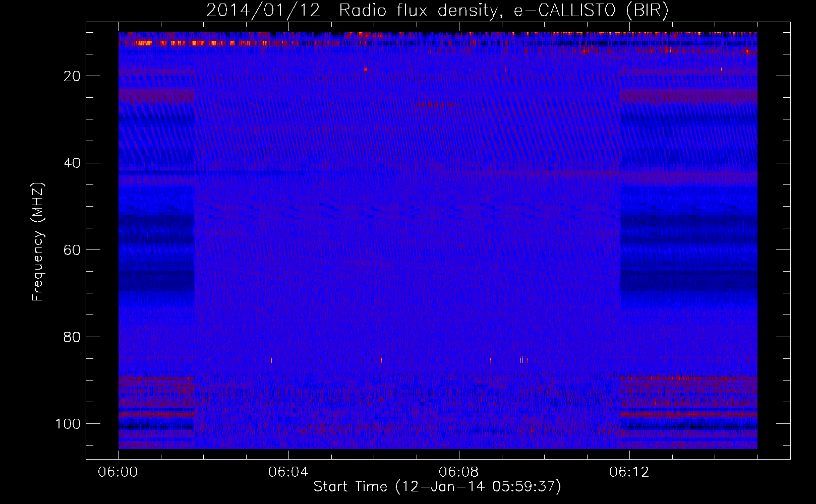Click the 100 frequency tick label
Screen dimensions: 816x504
(x=68, y=424)
